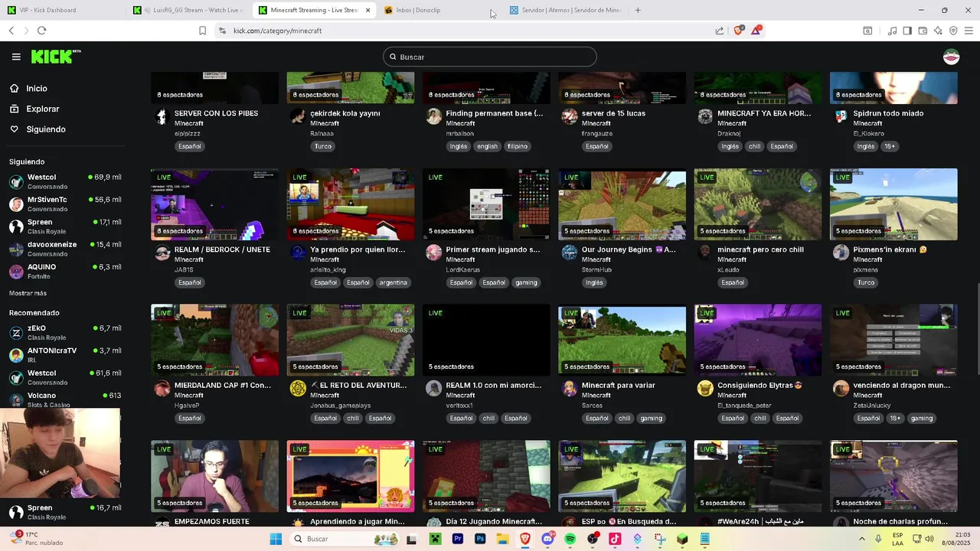Open the Brave Rewards triangle icon
980x551 pixels.
[756, 31]
